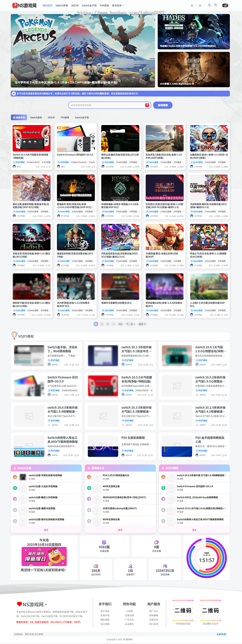This screenshot has width=242, height=644.
Task: Click the circular clock widget showing 1:51:57
Action: (x=207, y=558)
